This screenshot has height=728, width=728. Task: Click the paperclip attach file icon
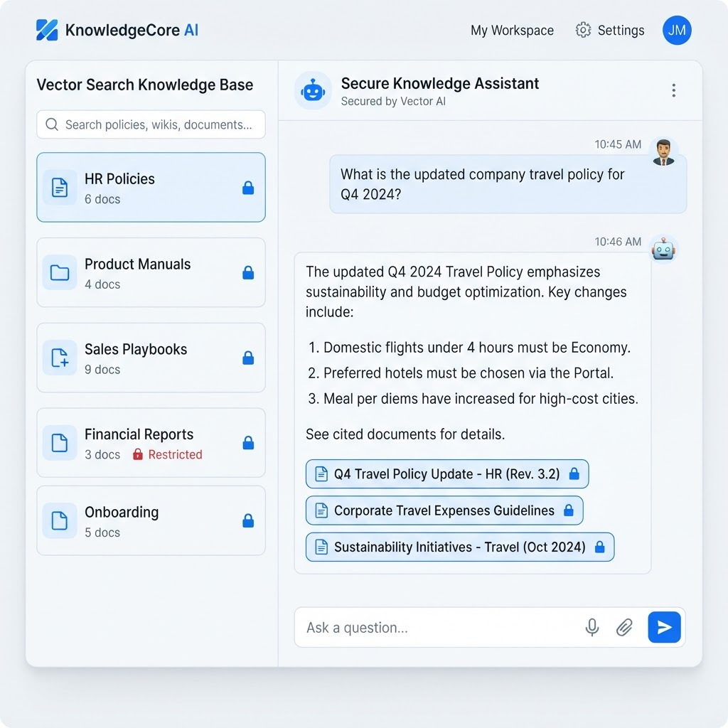[624, 627]
